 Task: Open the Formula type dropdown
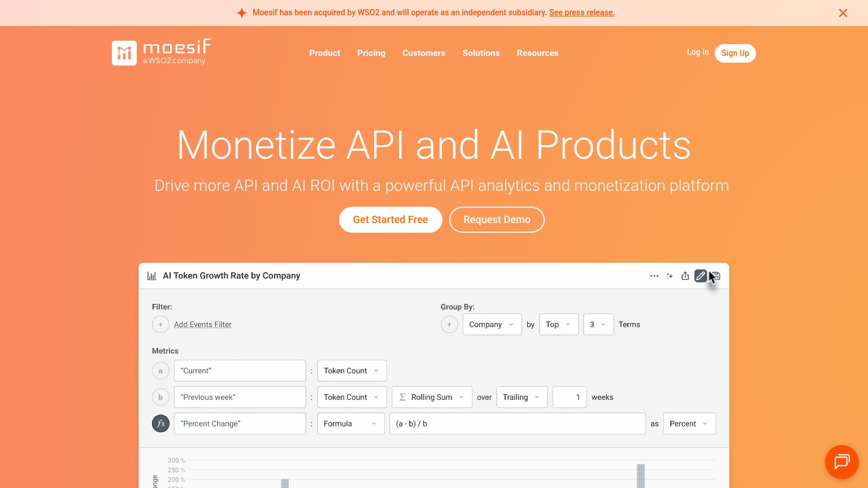[x=351, y=424]
